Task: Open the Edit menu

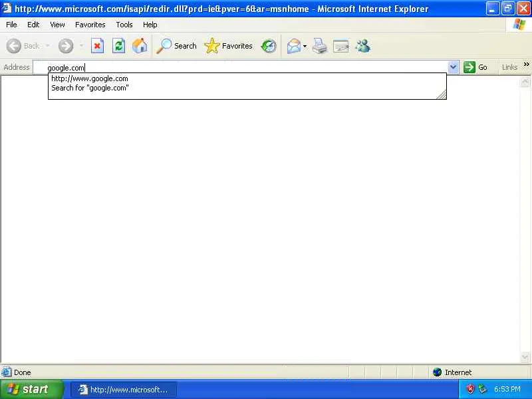Action: tap(33, 25)
